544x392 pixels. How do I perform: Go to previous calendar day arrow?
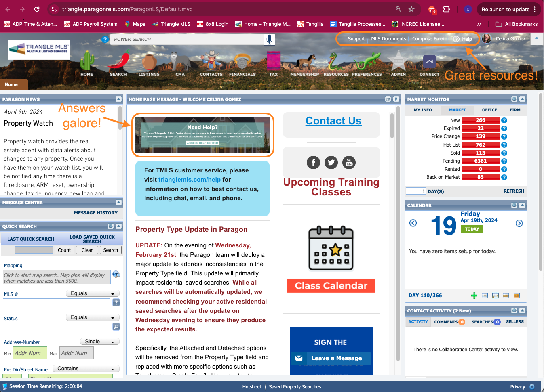pyautogui.click(x=413, y=223)
